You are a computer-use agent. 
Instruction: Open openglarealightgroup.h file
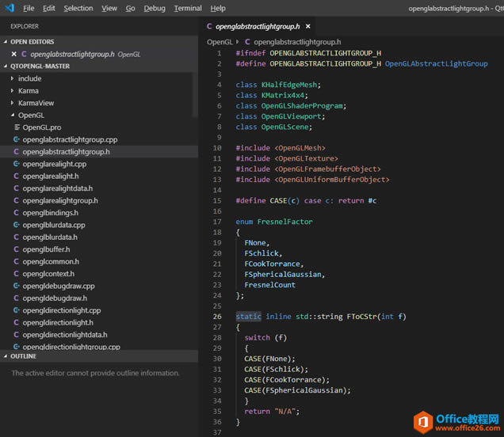coord(99,200)
